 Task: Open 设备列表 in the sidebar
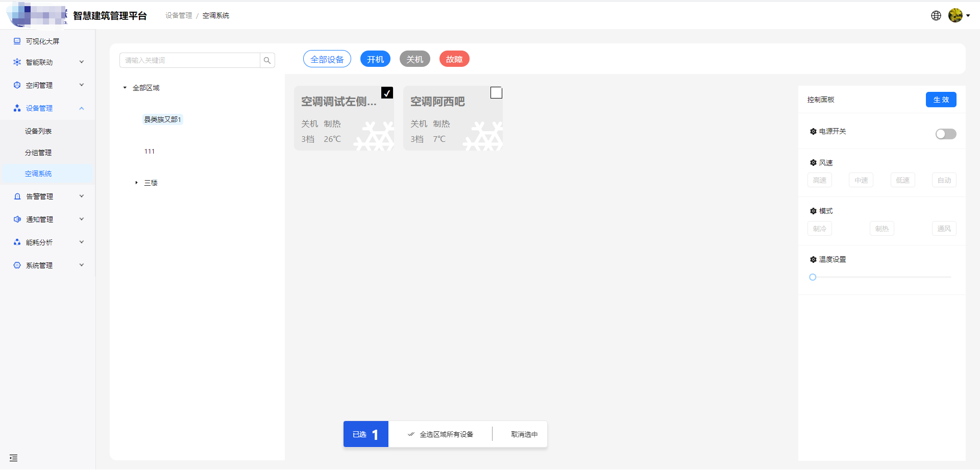tap(38, 131)
